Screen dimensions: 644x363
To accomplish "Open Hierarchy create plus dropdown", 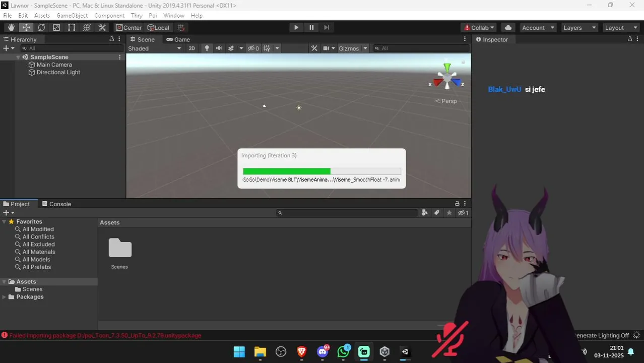I will (x=8, y=48).
